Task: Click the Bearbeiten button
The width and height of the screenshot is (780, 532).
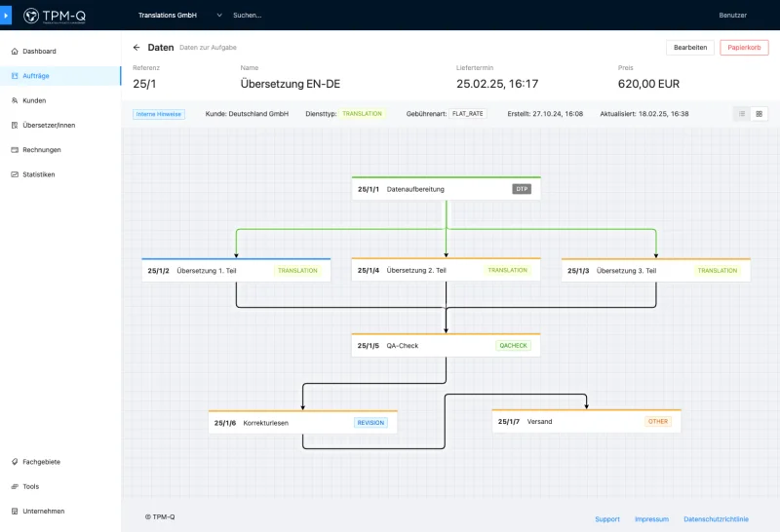Action: tap(690, 48)
